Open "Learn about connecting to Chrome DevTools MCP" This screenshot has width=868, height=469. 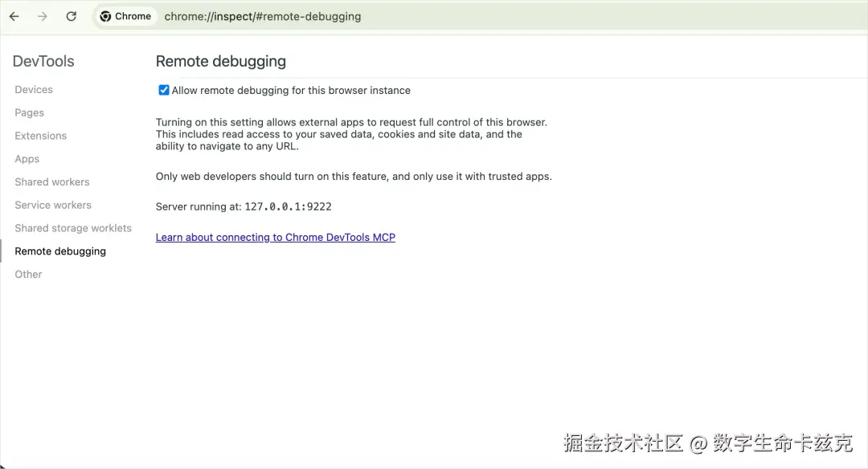tap(275, 237)
